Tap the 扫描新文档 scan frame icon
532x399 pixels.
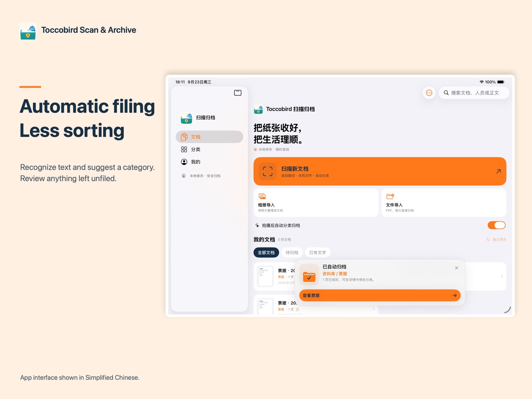pos(268,171)
